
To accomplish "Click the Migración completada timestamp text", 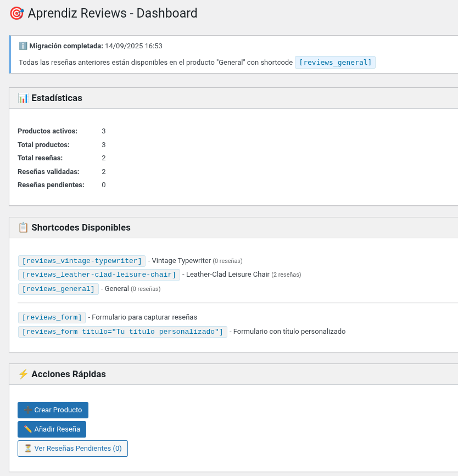I will tap(133, 46).
